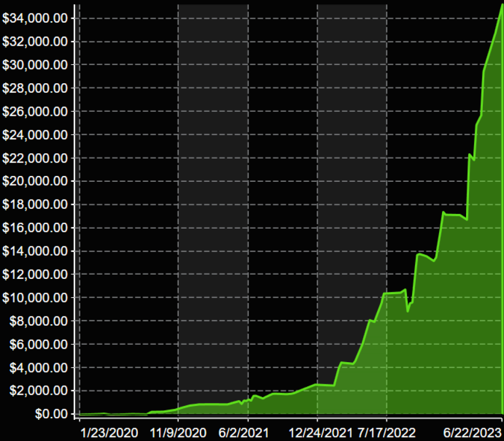
Task: Select the $14,000.00 axis value
Action: [34, 251]
